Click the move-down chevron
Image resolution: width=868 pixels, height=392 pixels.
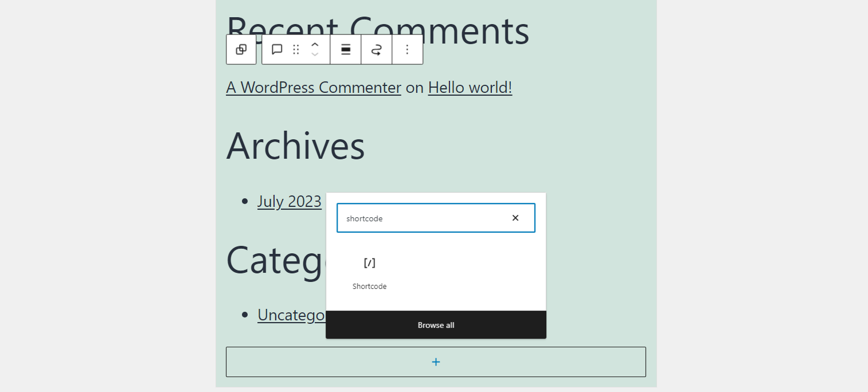pos(315,54)
